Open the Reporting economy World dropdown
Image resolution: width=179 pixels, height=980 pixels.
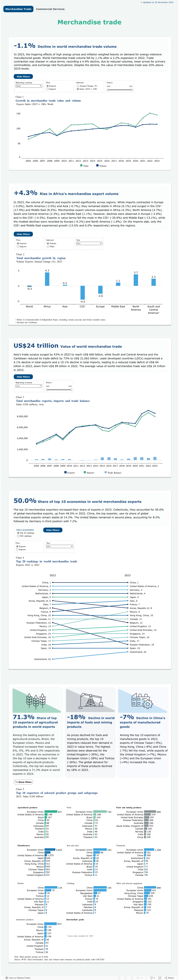(x=29, y=86)
